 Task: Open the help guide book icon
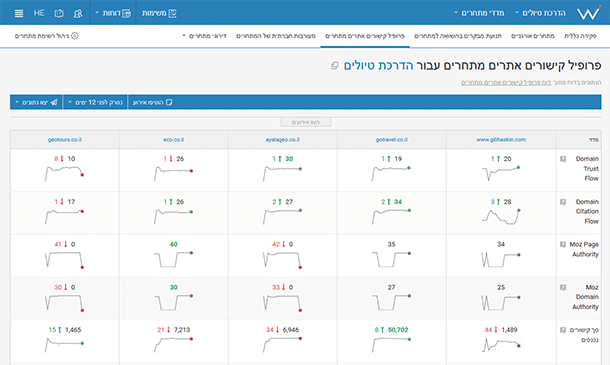(59, 13)
